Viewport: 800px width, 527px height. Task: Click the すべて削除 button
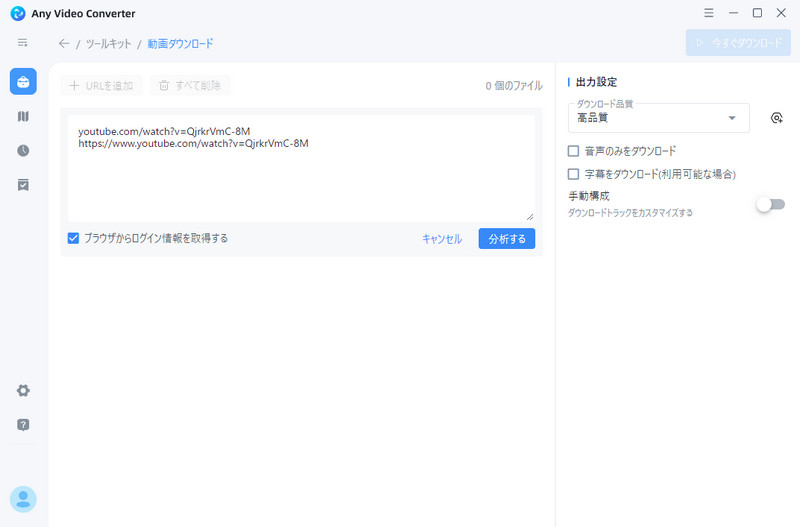tap(190, 85)
